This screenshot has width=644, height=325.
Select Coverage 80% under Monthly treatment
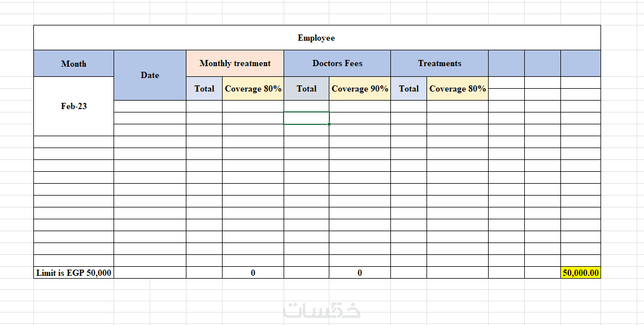click(x=253, y=88)
